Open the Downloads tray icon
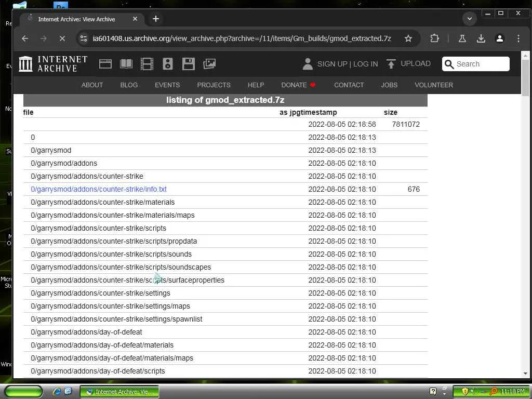Image resolution: width=532 pixels, height=399 pixels. click(481, 38)
